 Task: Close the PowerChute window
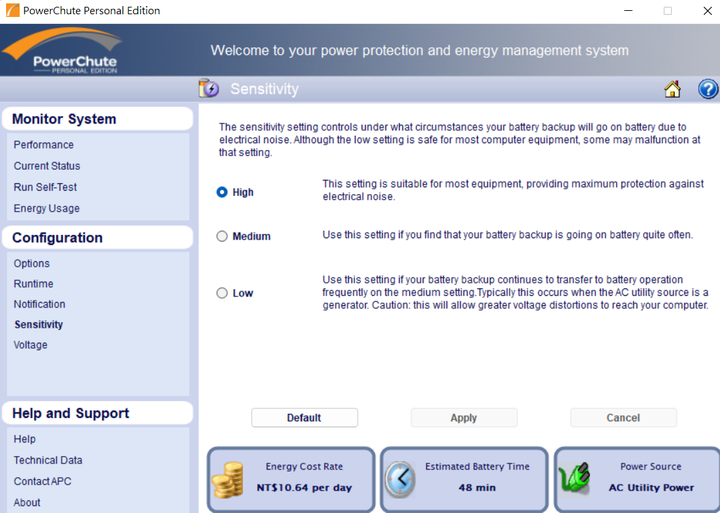coord(708,11)
